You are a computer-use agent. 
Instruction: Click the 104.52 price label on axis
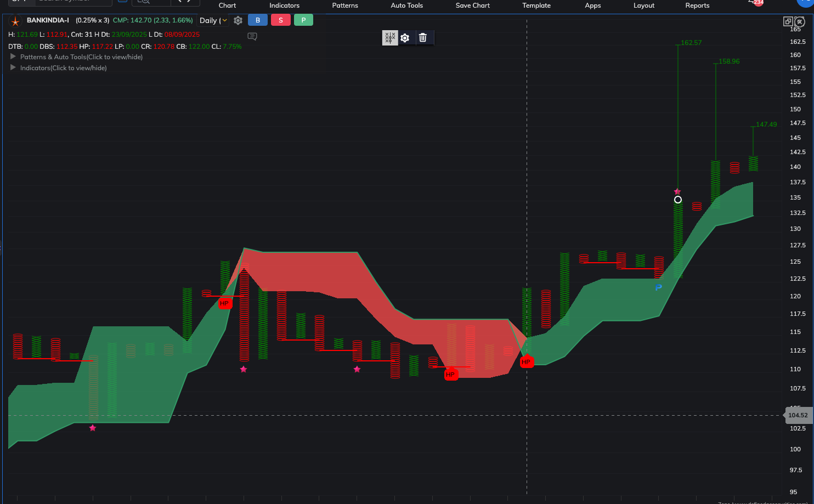click(798, 415)
